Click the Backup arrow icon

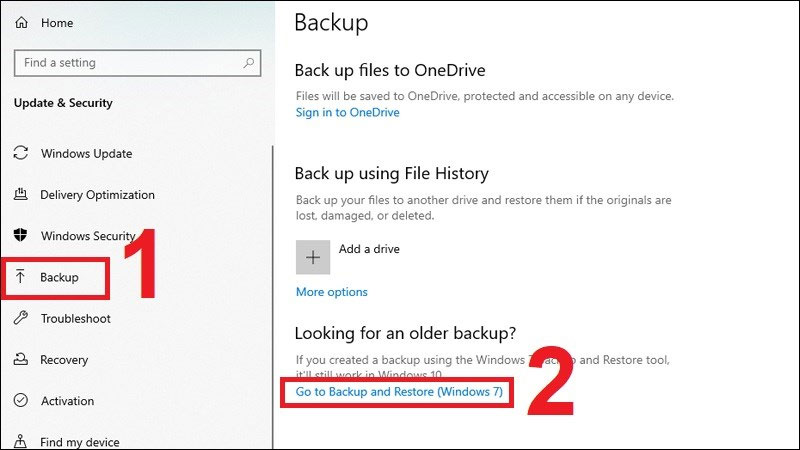coord(20,277)
